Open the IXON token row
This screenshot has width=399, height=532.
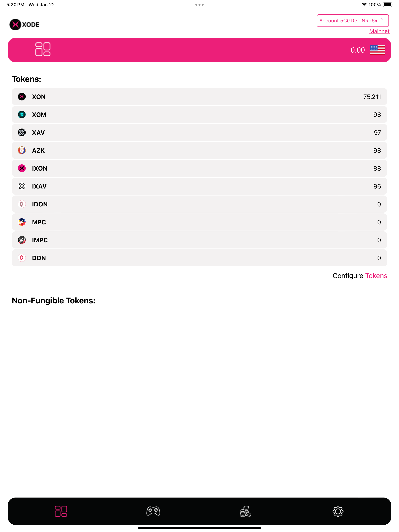pos(199,168)
